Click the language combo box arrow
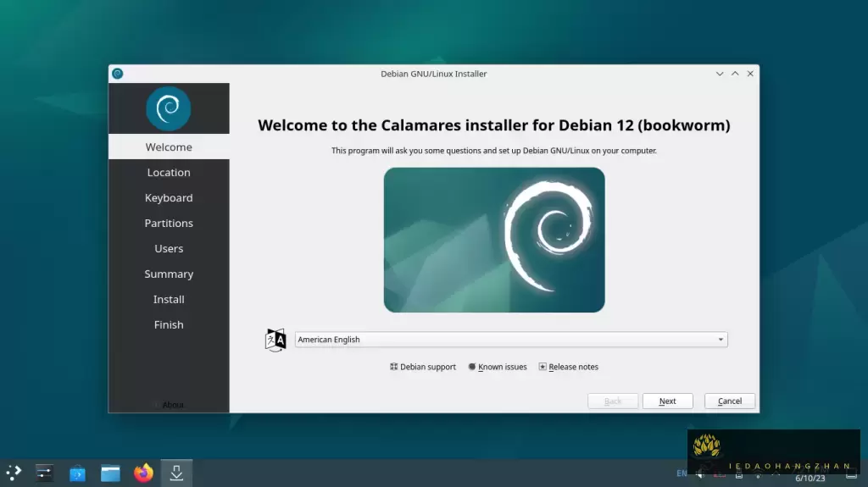This screenshot has width=868, height=487. [x=721, y=340]
